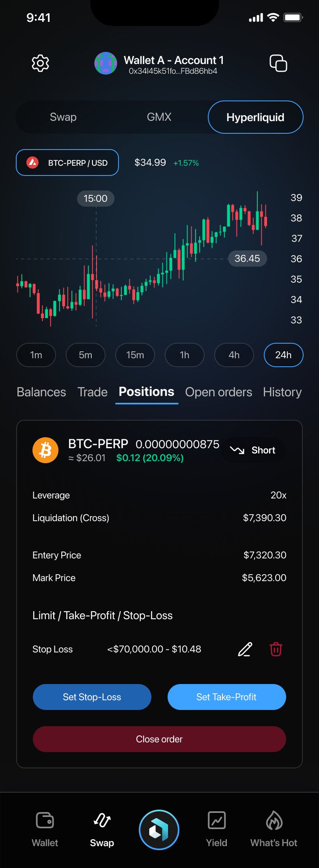Select the 15m chart interval
Image resolution: width=319 pixels, height=868 pixels.
135,355
